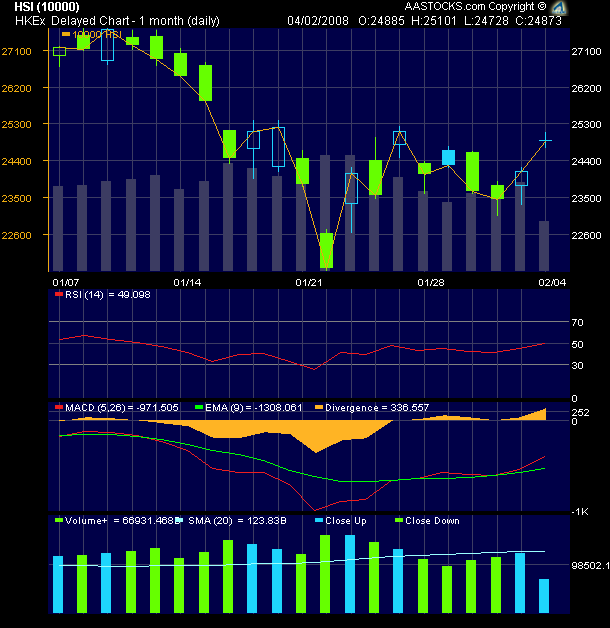Click the MACD -1K axis label
Screen dimensions: 610x628
click(x=580, y=511)
